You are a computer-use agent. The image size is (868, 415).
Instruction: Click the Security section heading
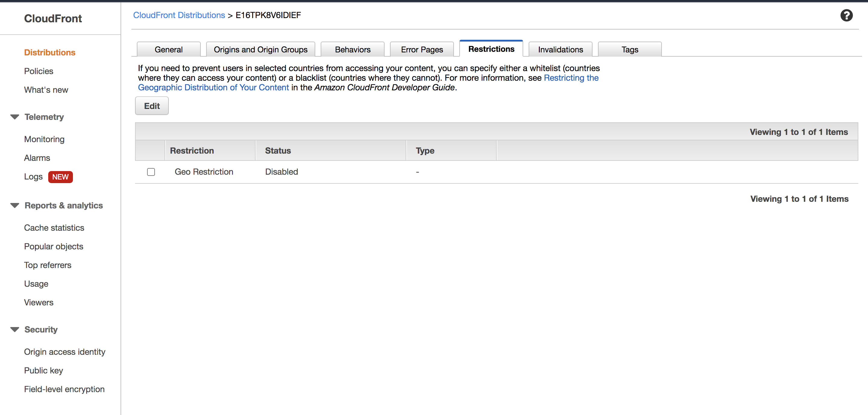tap(41, 329)
